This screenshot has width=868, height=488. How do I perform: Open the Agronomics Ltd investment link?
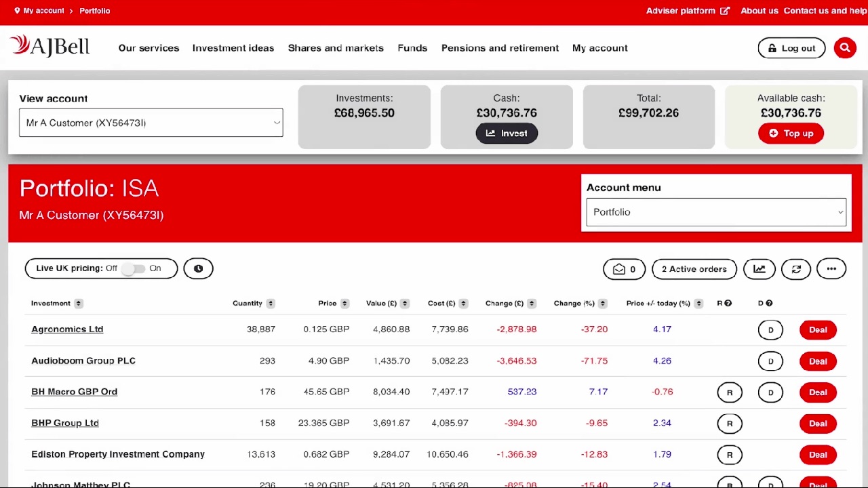[67, 329]
